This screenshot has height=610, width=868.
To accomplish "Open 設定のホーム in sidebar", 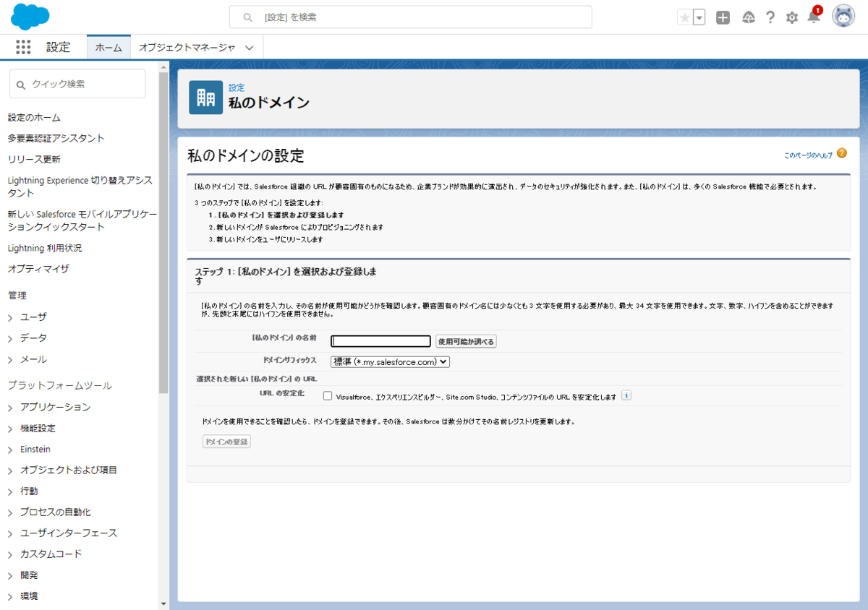I will click(34, 117).
